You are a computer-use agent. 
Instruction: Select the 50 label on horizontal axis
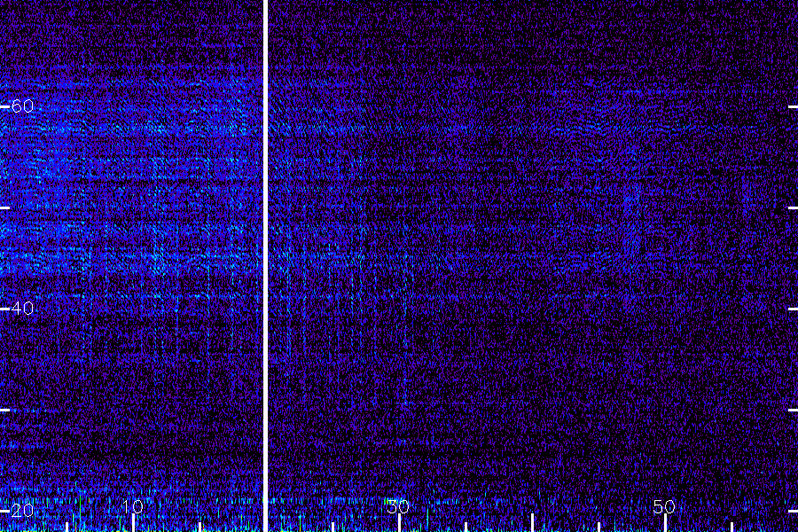pyautogui.click(x=664, y=506)
